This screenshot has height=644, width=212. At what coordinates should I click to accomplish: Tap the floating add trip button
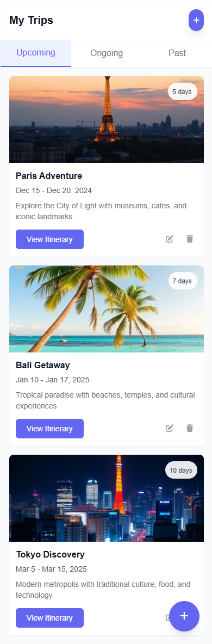(x=184, y=616)
